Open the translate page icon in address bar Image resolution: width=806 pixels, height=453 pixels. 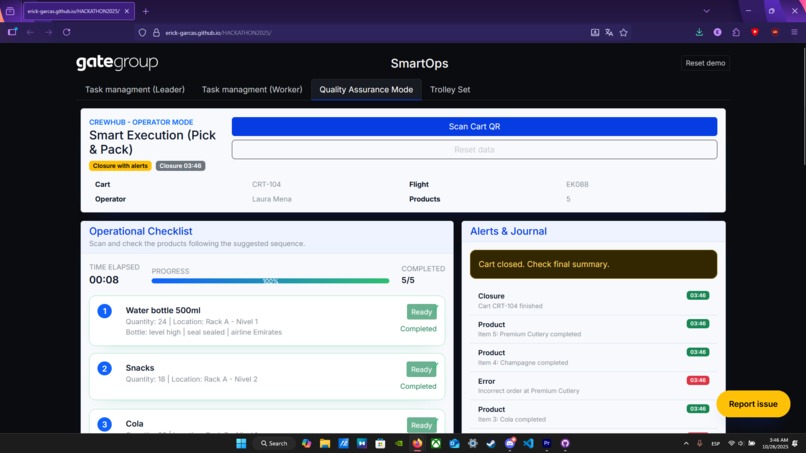(609, 32)
